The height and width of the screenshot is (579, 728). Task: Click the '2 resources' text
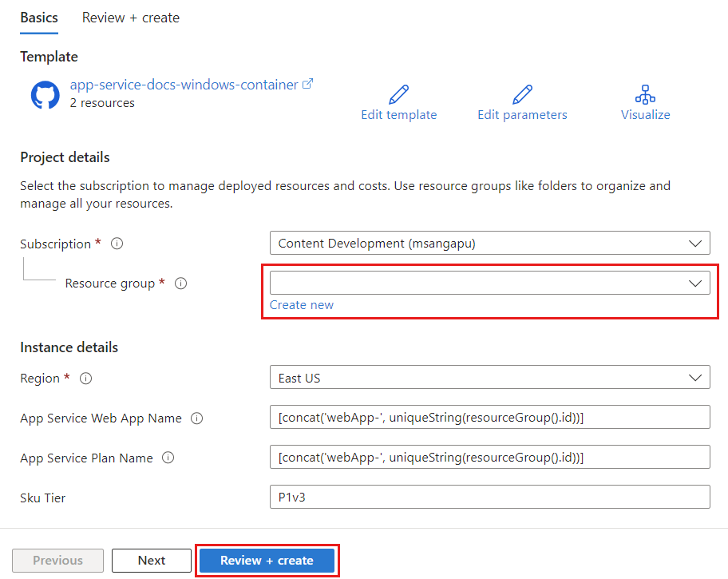(x=102, y=103)
